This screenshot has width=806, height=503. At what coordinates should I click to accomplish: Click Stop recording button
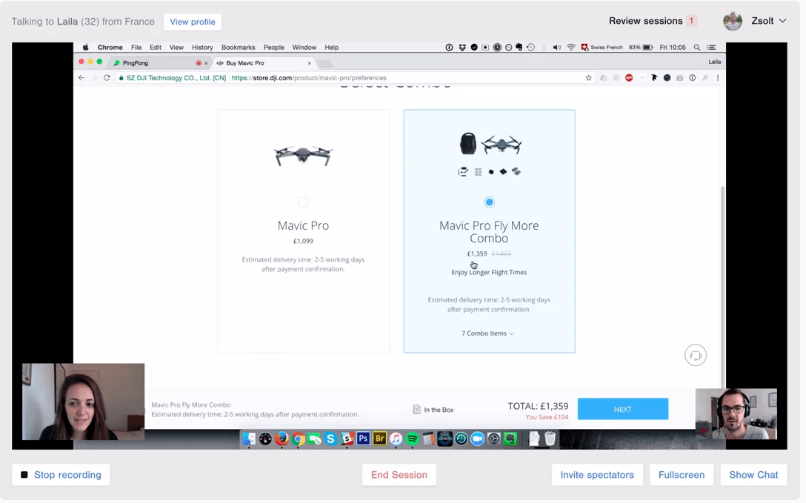tap(61, 475)
